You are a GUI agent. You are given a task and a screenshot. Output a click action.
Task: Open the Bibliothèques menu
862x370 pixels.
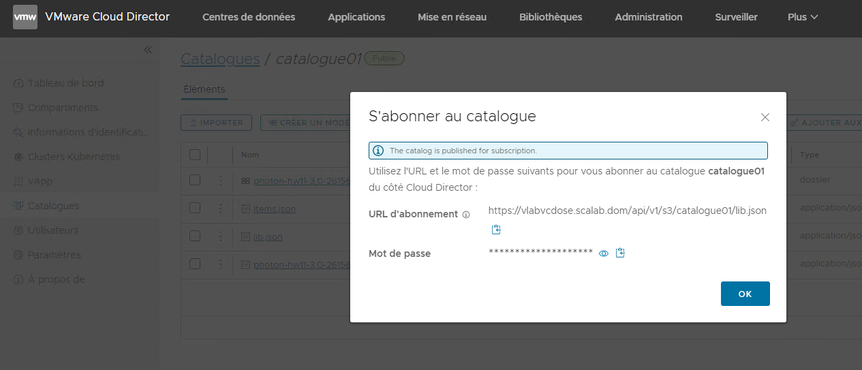click(x=550, y=17)
